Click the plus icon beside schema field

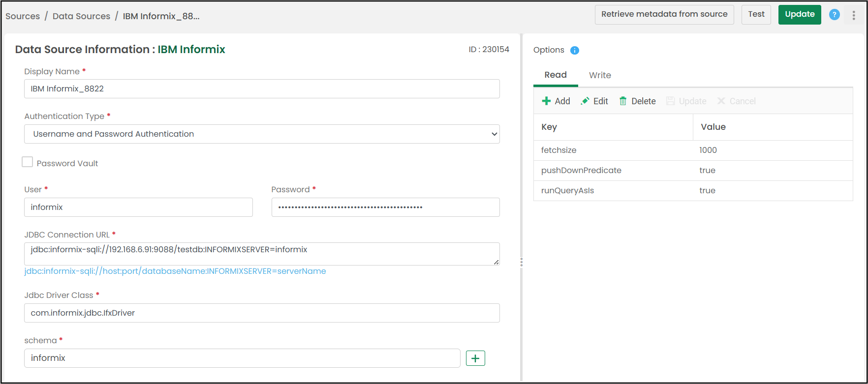(x=475, y=358)
